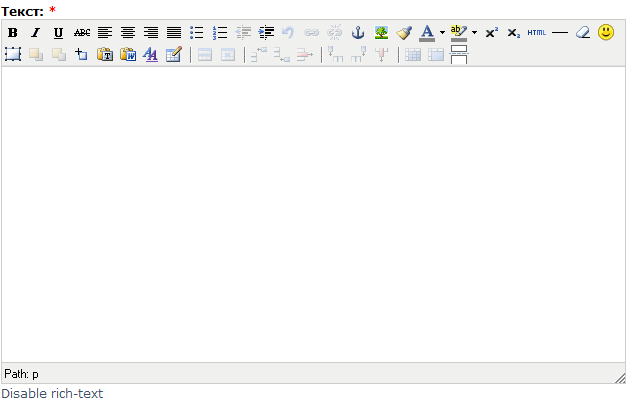Insert a bulleted list

[197, 32]
